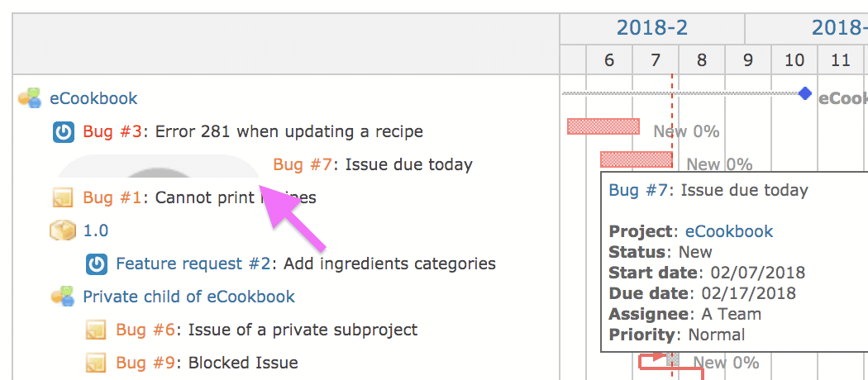Click the ticket icon beside Bug #1
The height and width of the screenshot is (380, 868).
[63, 197]
